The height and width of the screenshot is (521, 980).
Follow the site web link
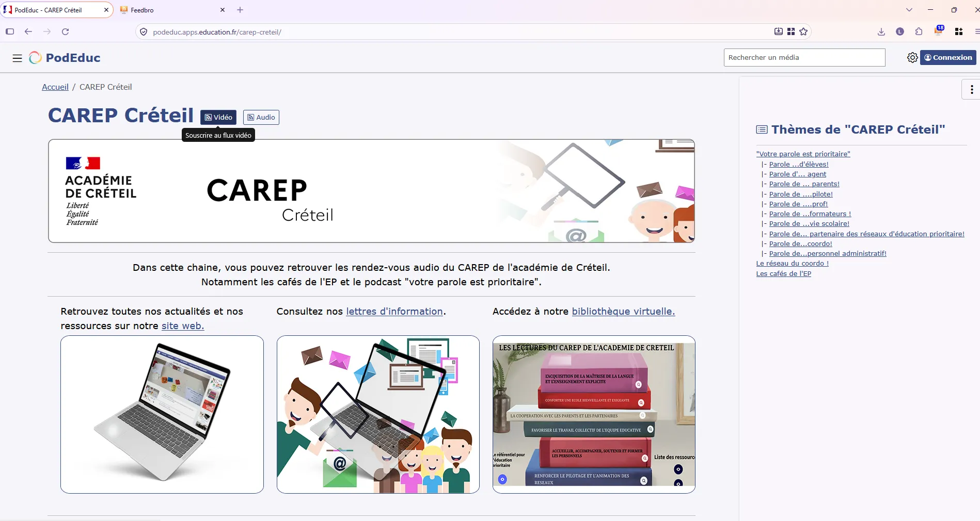[x=183, y=326]
